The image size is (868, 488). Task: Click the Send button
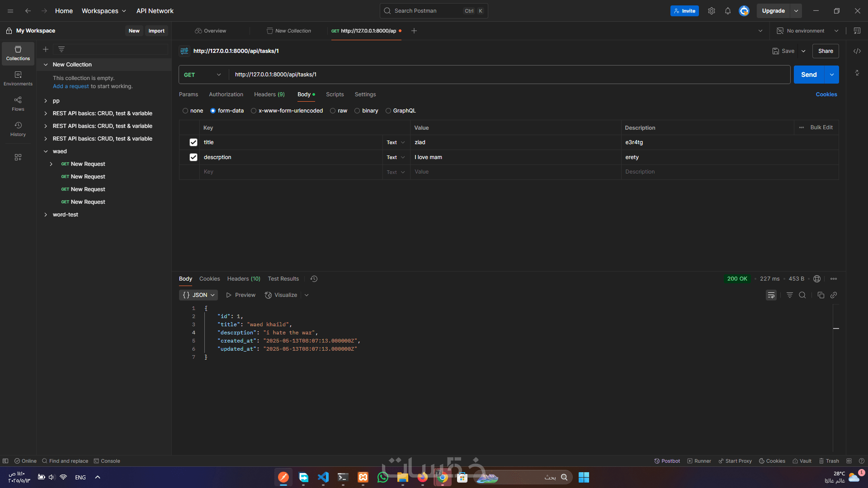point(808,75)
